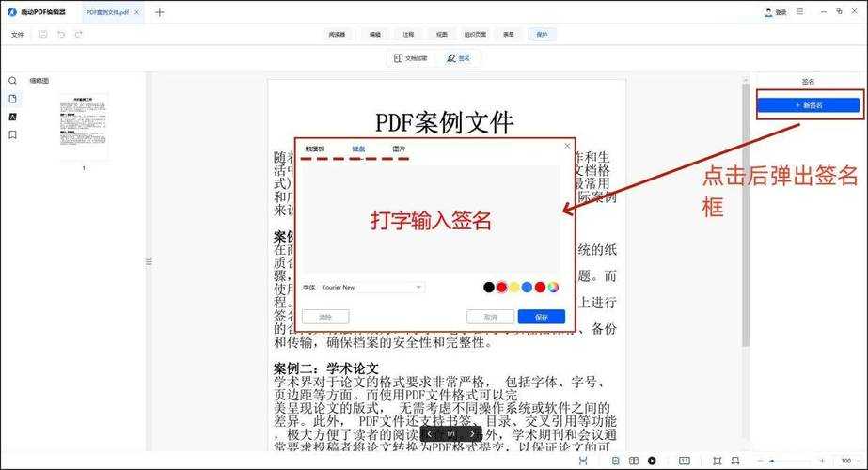Click the single page view icon in status bar

(x=616, y=461)
